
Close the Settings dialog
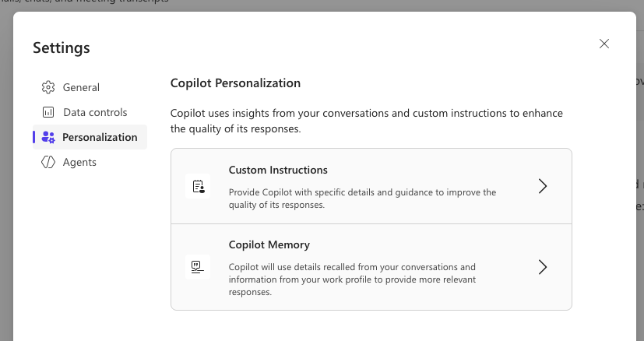[604, 44]
